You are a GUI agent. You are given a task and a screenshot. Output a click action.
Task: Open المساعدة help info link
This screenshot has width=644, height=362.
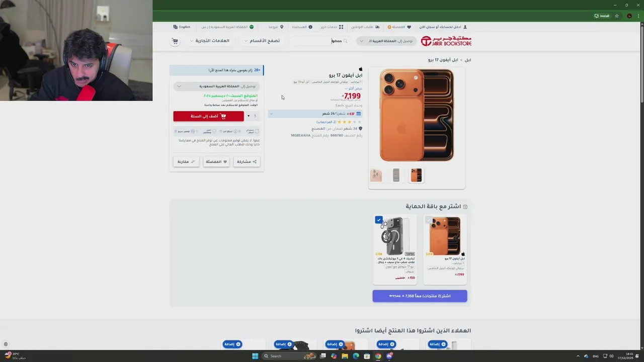pos(302,27)
